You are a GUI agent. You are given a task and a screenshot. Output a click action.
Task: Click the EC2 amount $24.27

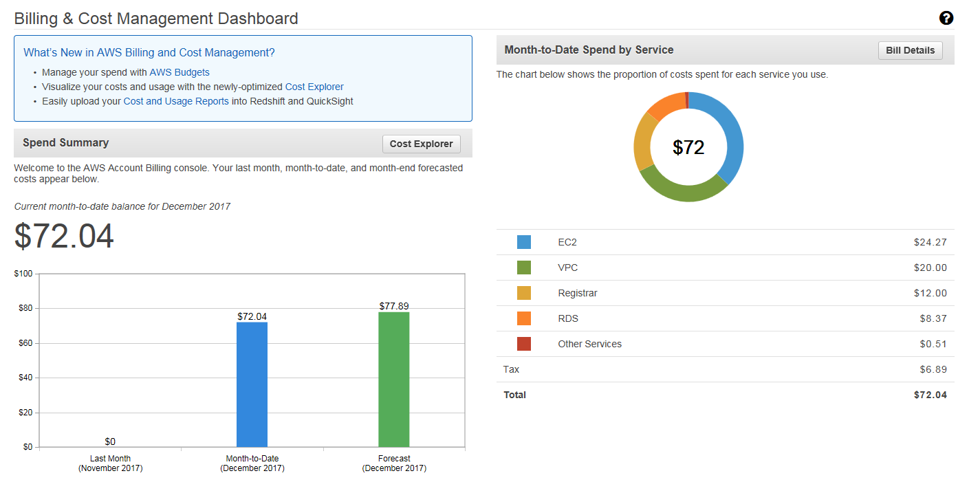[930, 242]
